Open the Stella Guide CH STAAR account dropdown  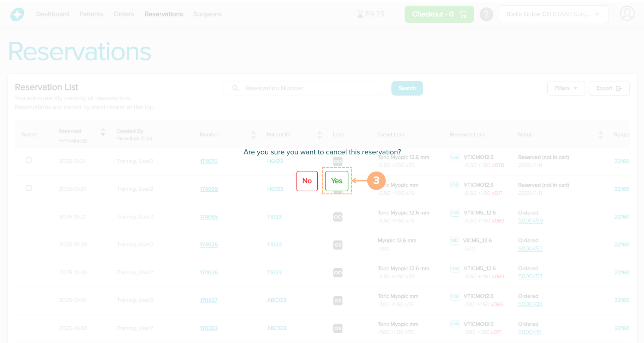[553, 14]
